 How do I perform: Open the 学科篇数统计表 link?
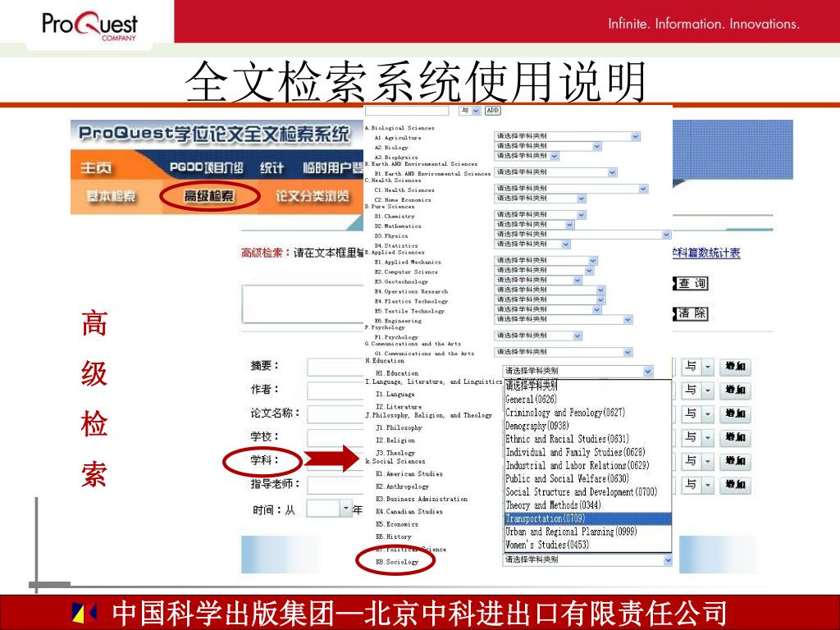pyautogui.click(x=706, y=253)
